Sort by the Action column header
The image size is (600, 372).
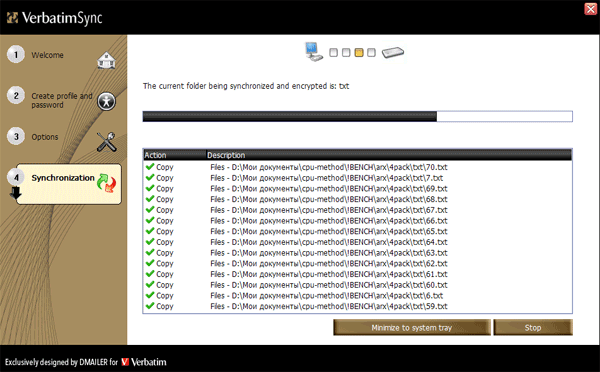[x=174, y=155]
